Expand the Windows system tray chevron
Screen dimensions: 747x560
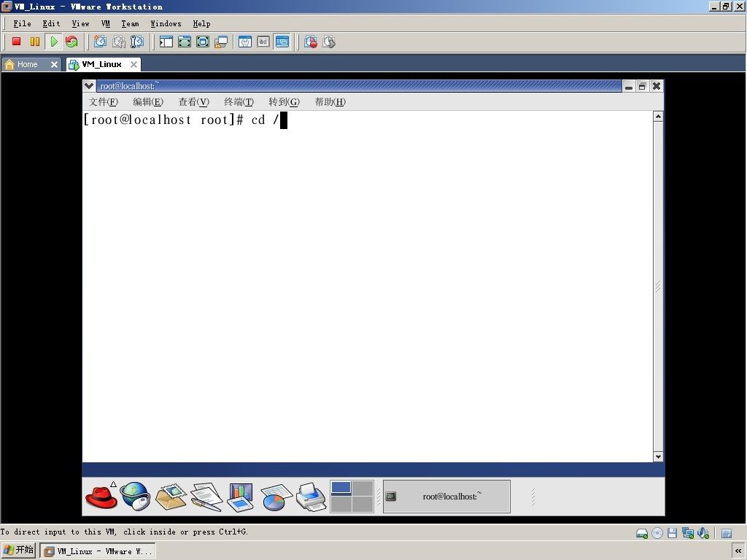738,551
